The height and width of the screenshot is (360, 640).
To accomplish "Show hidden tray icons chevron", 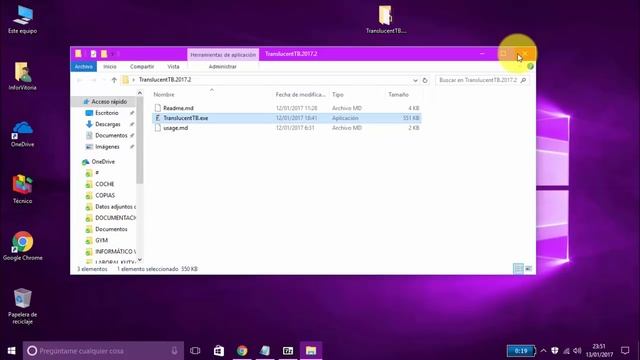I will 543,351.
